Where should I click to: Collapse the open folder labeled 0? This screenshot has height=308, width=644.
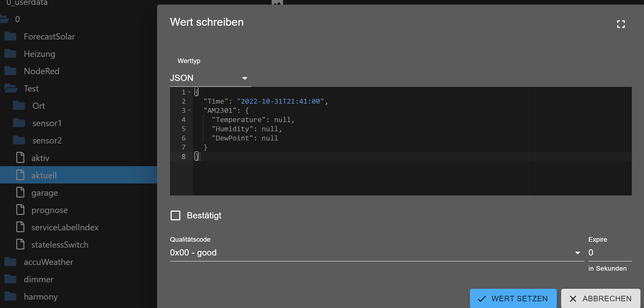click(x=4, y=19)
